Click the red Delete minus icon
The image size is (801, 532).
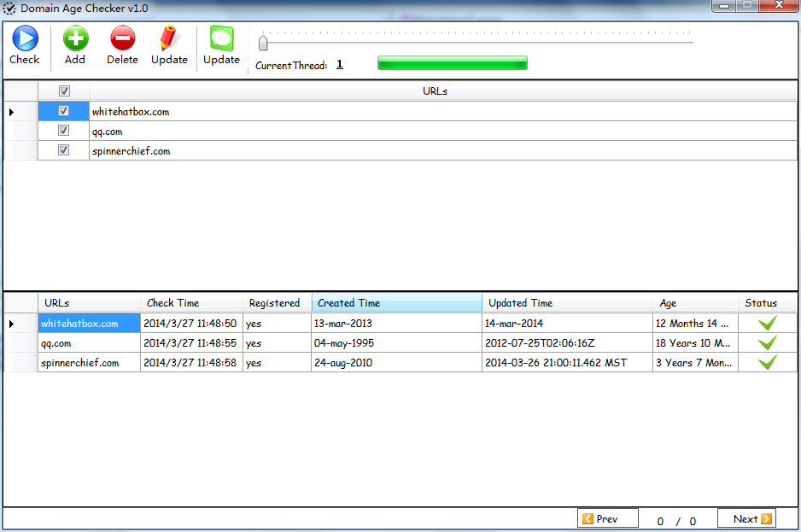[122, 38]
